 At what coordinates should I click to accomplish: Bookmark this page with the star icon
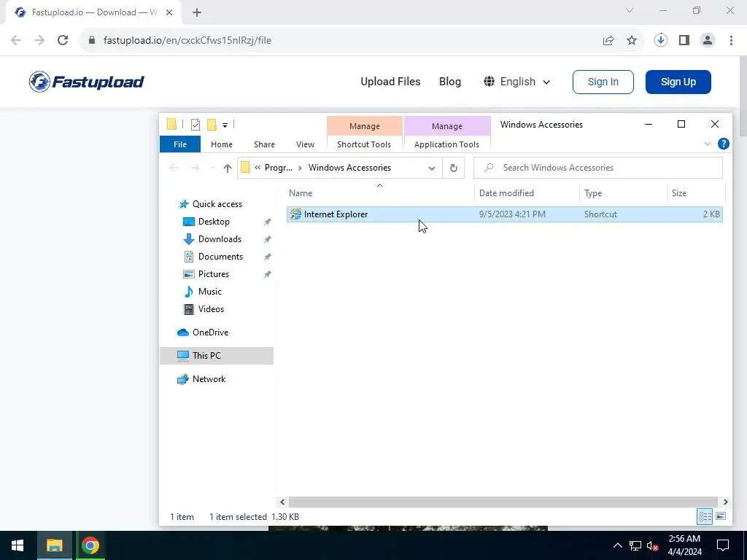pos(632,41)
